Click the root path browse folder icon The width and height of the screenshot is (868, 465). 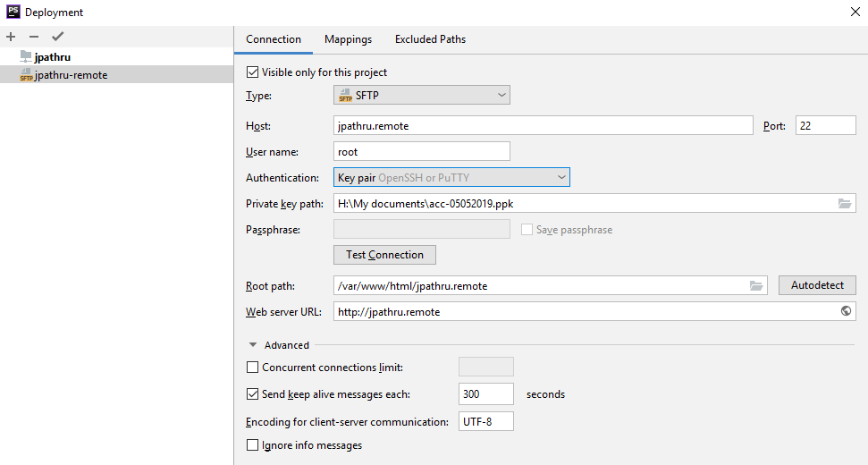tap(756, 286)
